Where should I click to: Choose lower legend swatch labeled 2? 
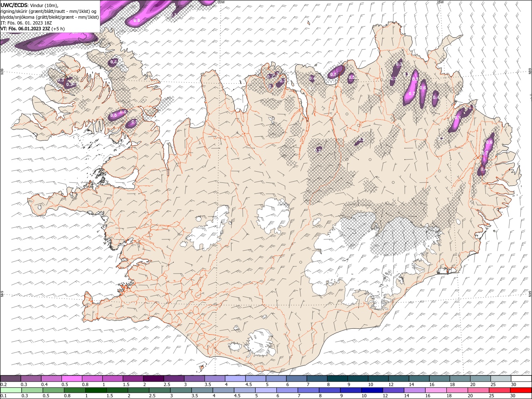(138, 390)
